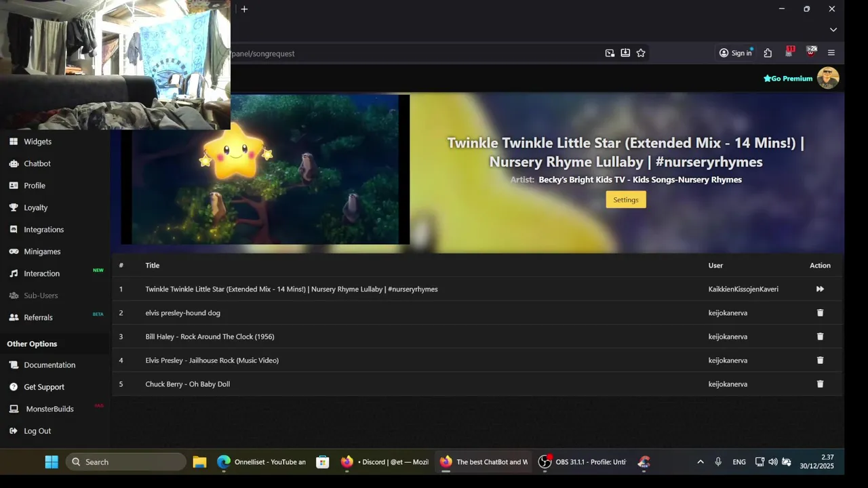Click the picture-in-picture address bar icon
The height and width of the screenshot is (488, 868).
pyautogui.click(x=610, y=53)
